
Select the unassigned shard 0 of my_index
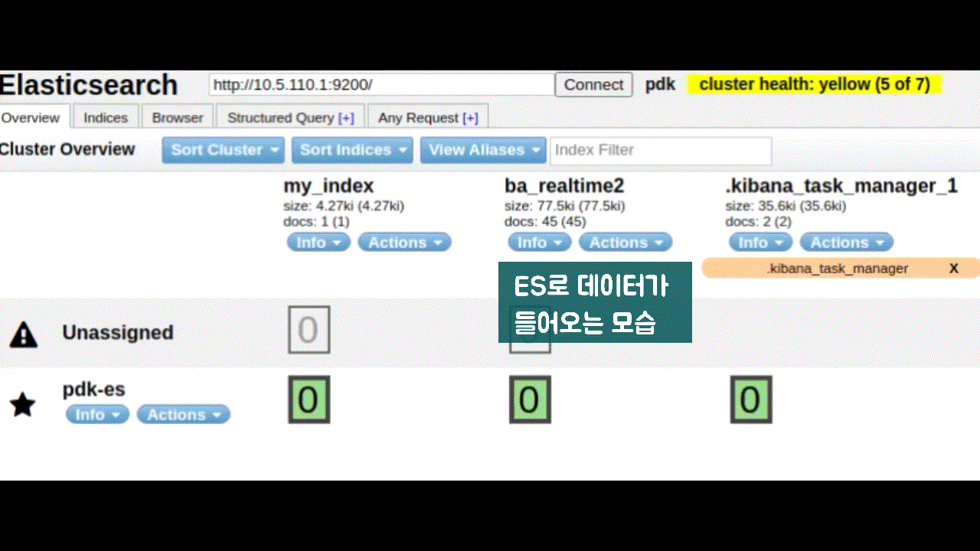pyautogui.click(x=309, y=330)
